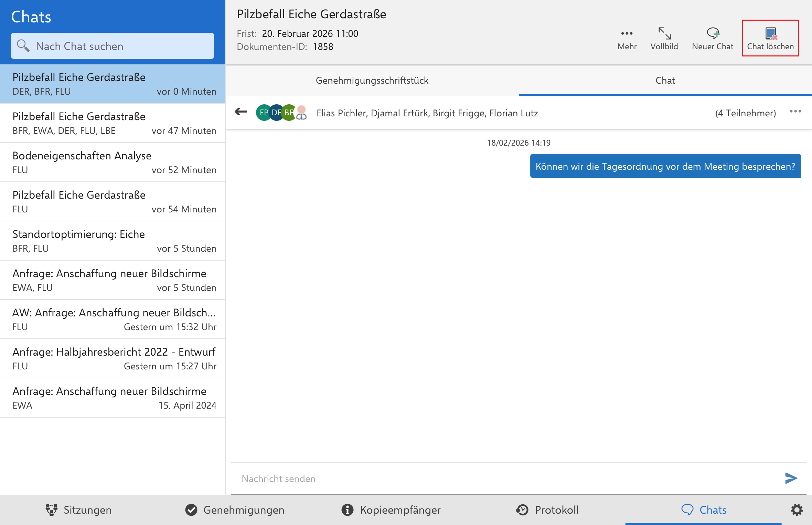Start a Neuer Chat
Screen dimensions: 812x525
tap(713, 38)
